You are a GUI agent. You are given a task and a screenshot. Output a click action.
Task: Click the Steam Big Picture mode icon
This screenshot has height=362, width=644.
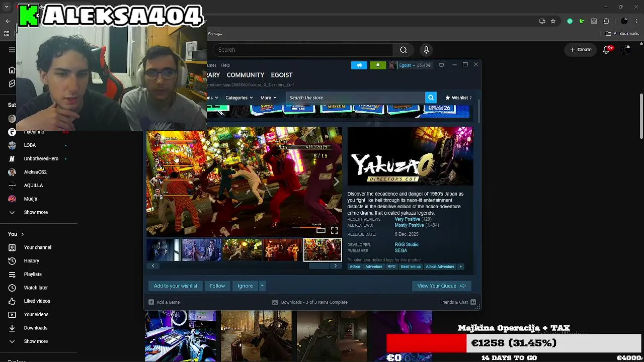(x=441, y=65)
